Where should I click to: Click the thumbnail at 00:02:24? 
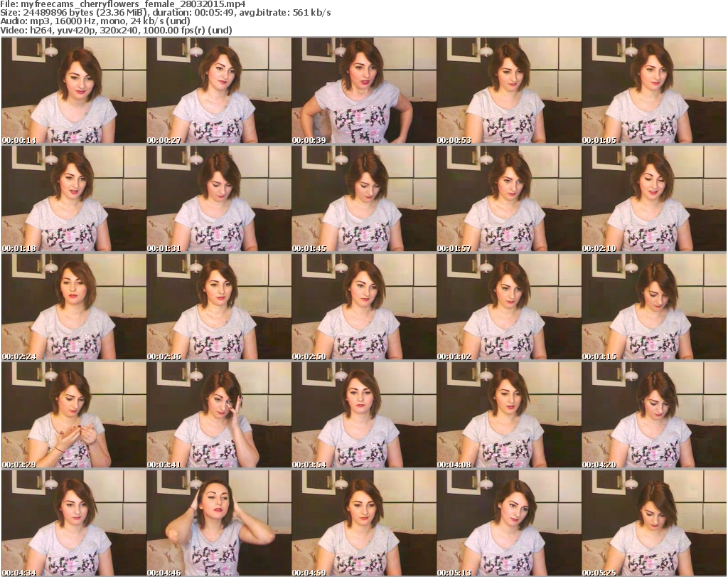74,307
